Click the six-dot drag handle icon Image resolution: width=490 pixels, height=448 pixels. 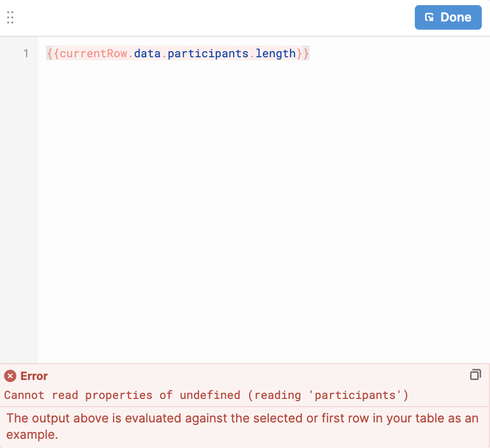point(10,17)
